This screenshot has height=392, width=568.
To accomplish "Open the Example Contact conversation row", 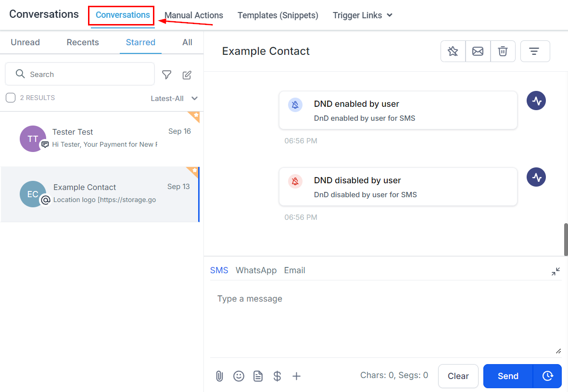I will click(100, 194).
